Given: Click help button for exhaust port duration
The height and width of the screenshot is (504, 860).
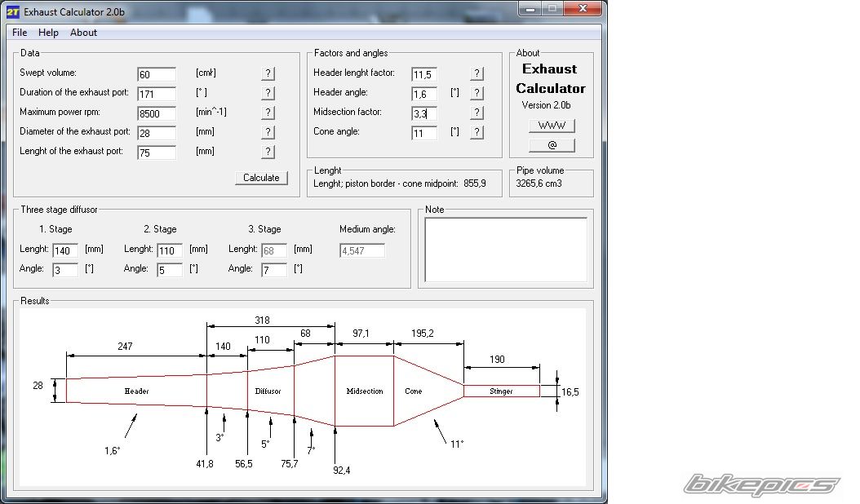Looking at the screenshot, I should [268, 93].
